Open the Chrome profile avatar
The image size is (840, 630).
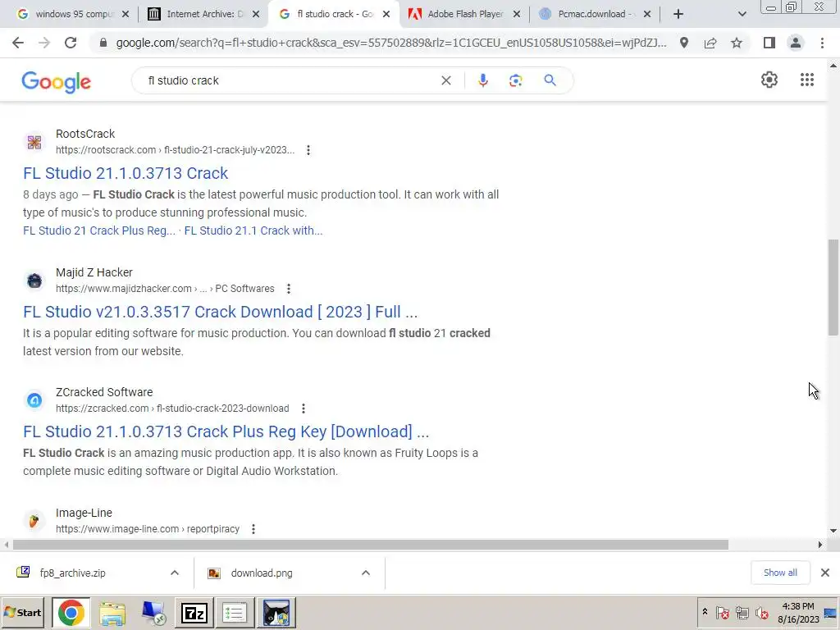pyautogui.click(x=796, y=43)
